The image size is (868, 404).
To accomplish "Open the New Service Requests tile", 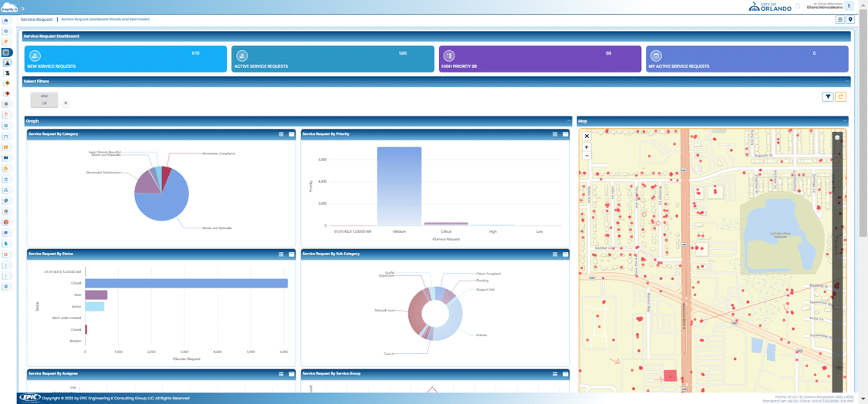I will (x=125, y=59).
